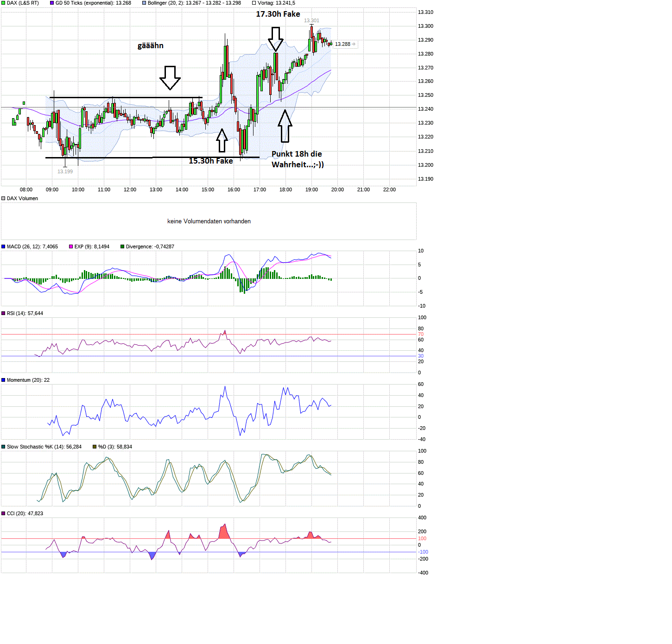The height and width of the screenshot is (644, 672).
Task: Click the 13.301 high price label
Action: coord(312,20)
